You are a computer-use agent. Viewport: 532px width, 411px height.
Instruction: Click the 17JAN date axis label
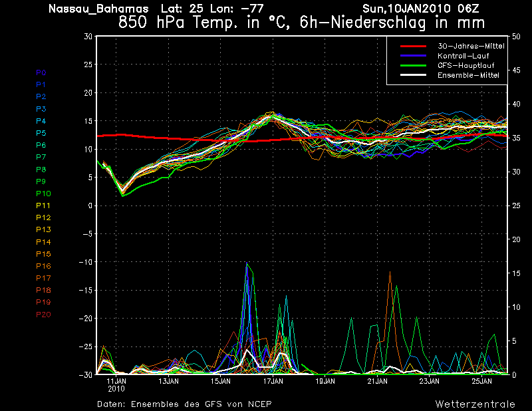[273, 382]
